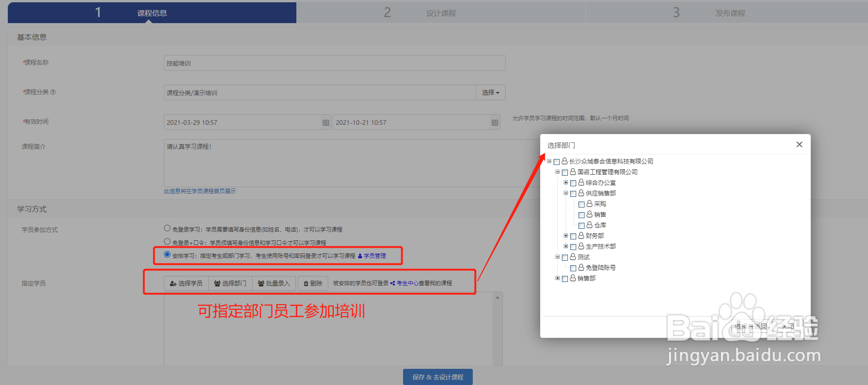
Task: Expand the 综合办公室 node
Action: (566, 183)
